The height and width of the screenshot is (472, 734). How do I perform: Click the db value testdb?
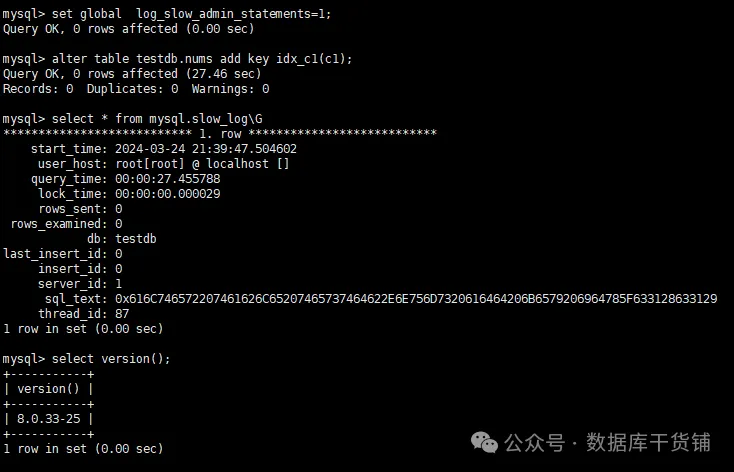coord(136,239)
